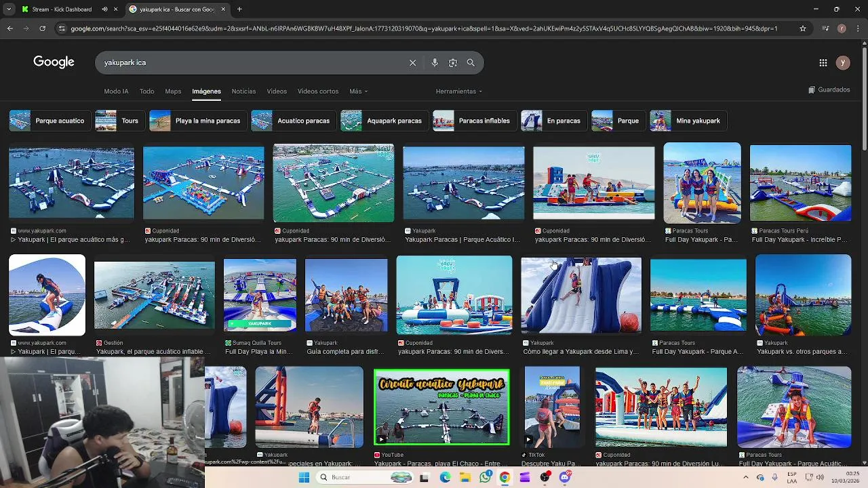The width and height of the screenshot is (868, 488).
Task: Open the Google apps grid icon
Action: (823, 62)
